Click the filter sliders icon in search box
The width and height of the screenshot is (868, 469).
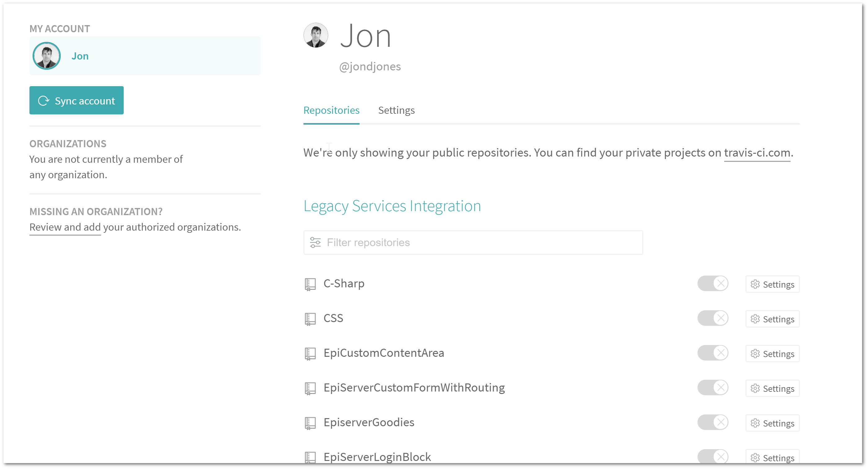point(315,243)
